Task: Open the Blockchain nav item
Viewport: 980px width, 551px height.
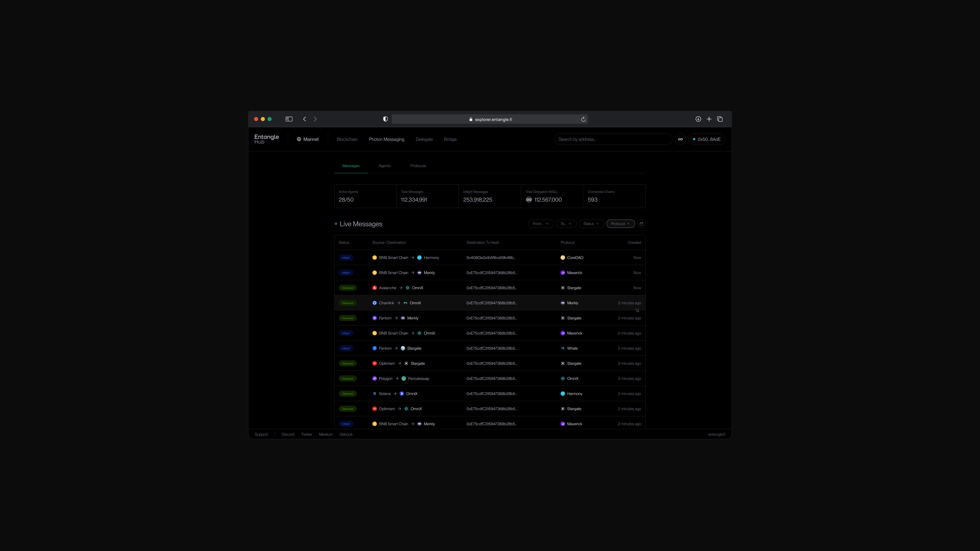Action: pyautogui.click(x=347, y=139)
